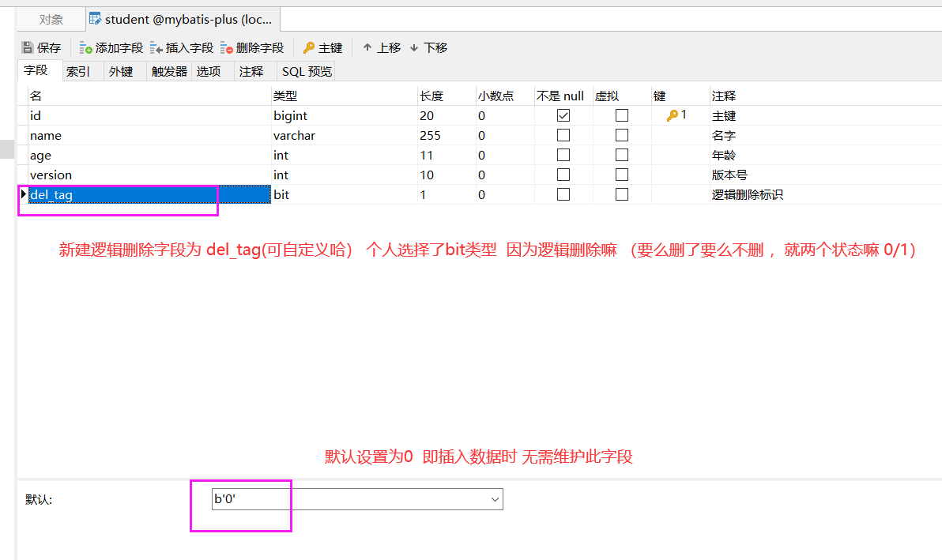Switch to the 索引 tab
The width and height of the screenshot is (942, 560).
coord(77,70)
